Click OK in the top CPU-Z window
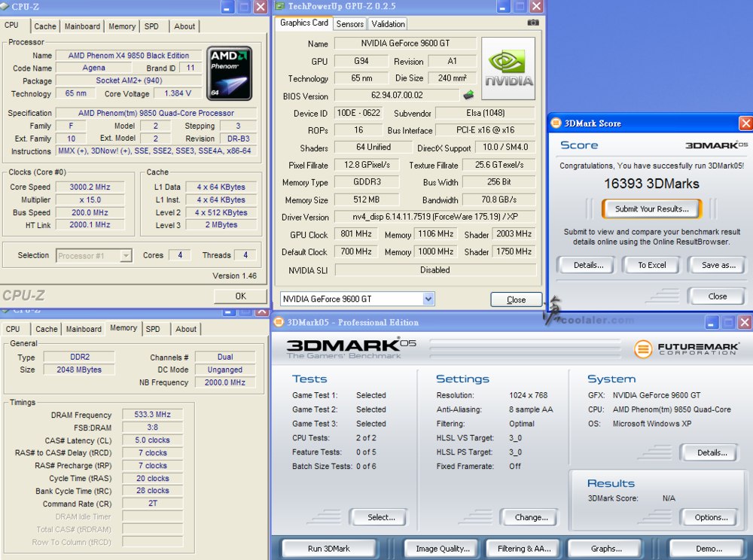This screenshot has width=753, height=560. point(241,296)
